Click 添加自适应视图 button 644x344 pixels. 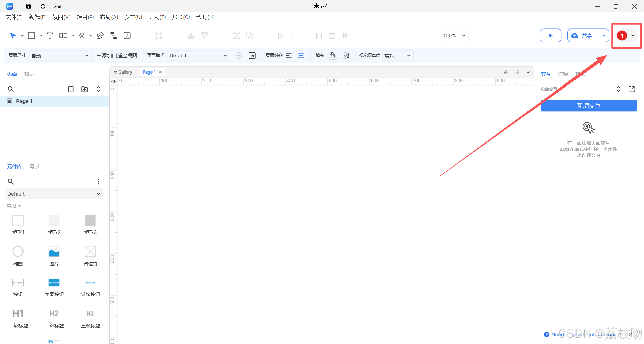117,56
